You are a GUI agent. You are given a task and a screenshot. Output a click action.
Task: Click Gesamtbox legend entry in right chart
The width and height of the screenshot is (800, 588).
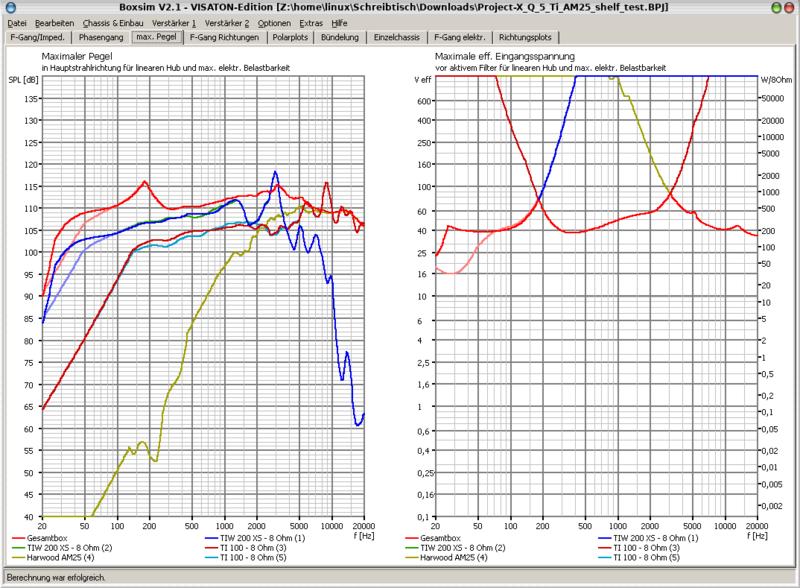pyautogui.click(x=433, y=538)
